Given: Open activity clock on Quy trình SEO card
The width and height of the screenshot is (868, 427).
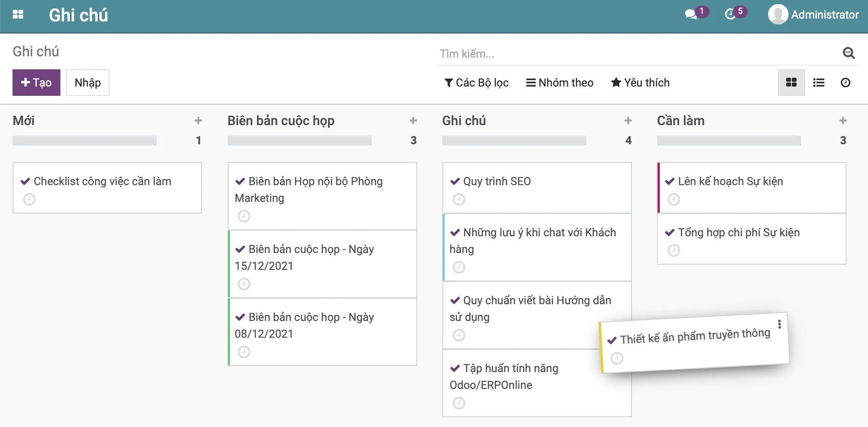Looking at the screenshot, I should click(459, 200).
